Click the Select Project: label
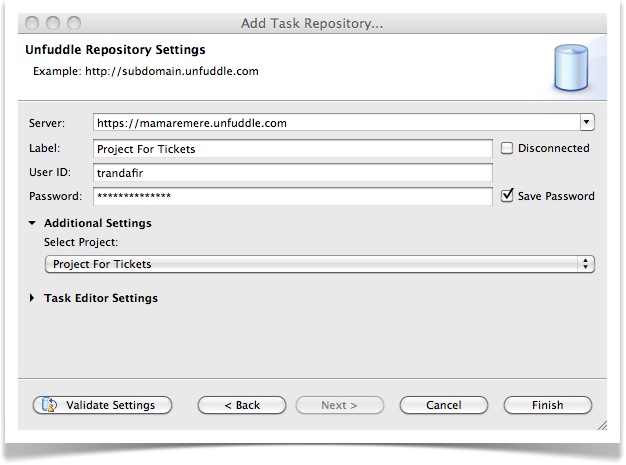This screenshot has height=465, width=626. pyautogui.click(x=81, y=242)
